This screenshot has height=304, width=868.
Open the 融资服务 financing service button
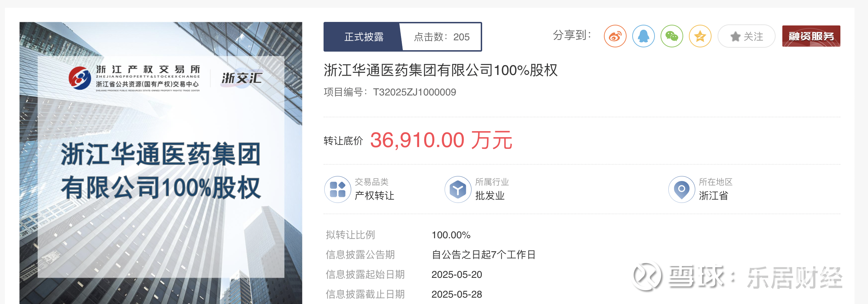811,36
